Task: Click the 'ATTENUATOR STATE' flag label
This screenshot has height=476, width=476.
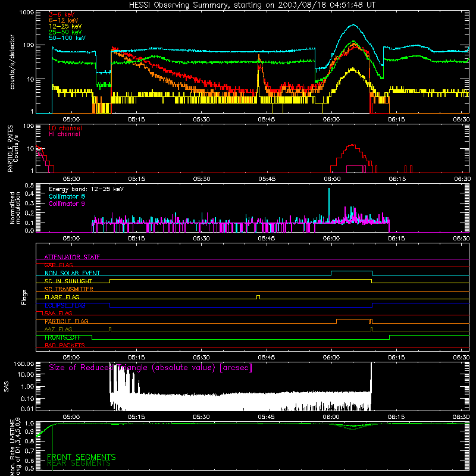Action: pyautogui.click(x=72, y=257)
